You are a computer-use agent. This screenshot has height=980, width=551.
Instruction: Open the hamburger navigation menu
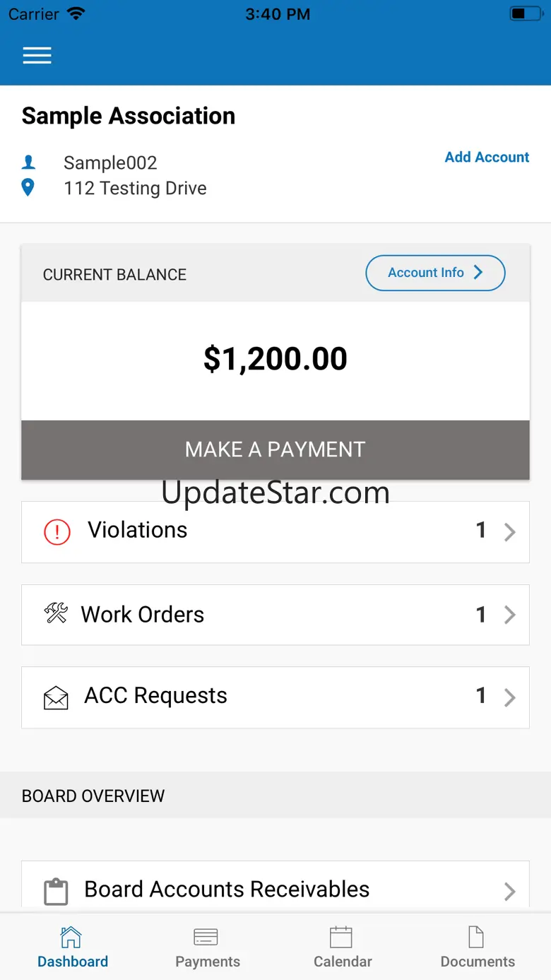(37, 56)
